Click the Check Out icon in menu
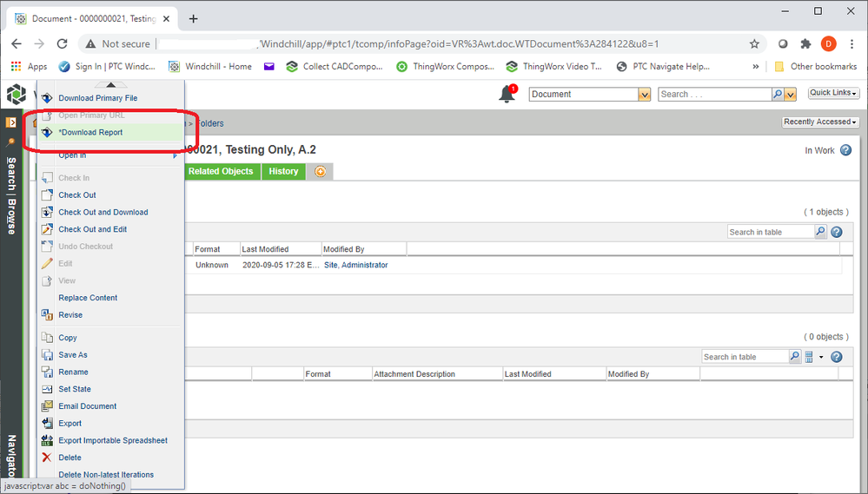Viewport: 868px width, 494px height. click(47, 195)
